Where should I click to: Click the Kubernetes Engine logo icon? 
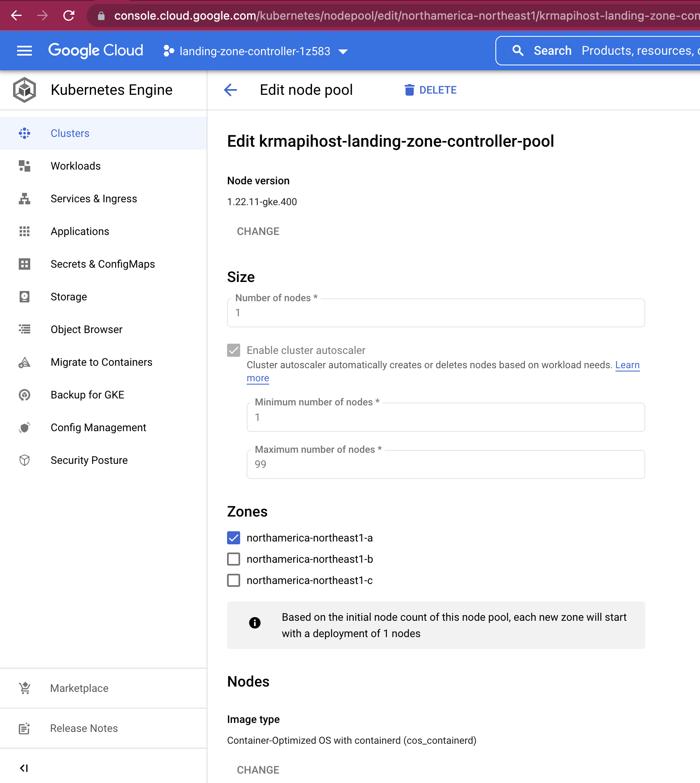(25, 89)
